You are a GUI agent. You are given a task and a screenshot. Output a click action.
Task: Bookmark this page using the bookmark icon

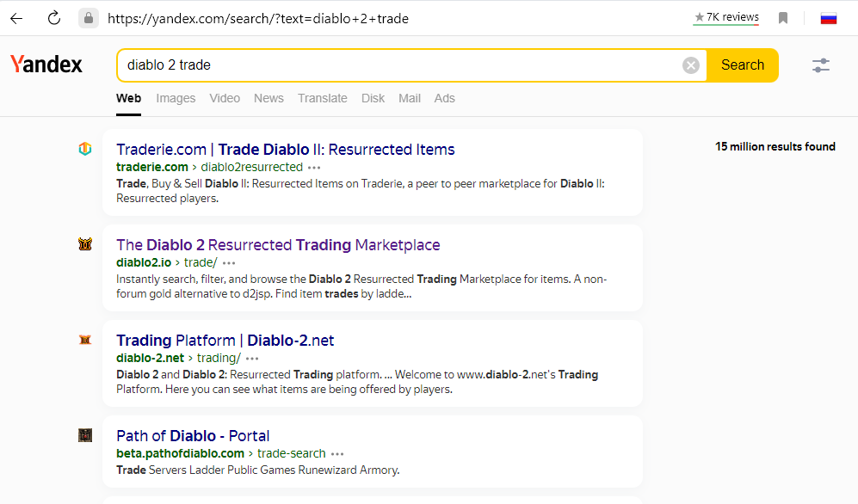tap(783, 18)
